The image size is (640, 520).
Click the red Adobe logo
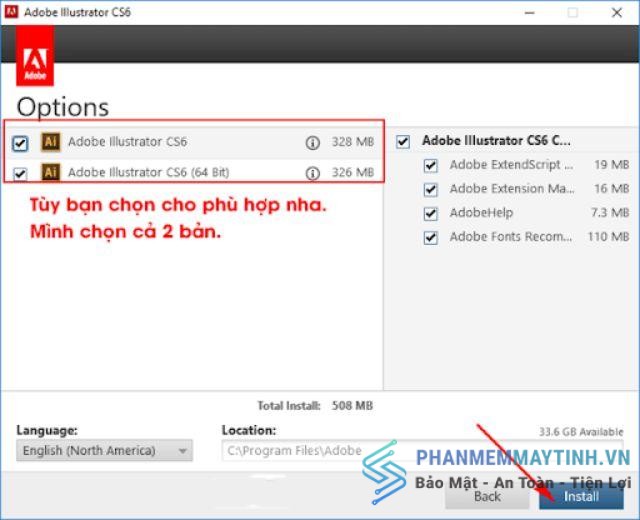(35, 56)
